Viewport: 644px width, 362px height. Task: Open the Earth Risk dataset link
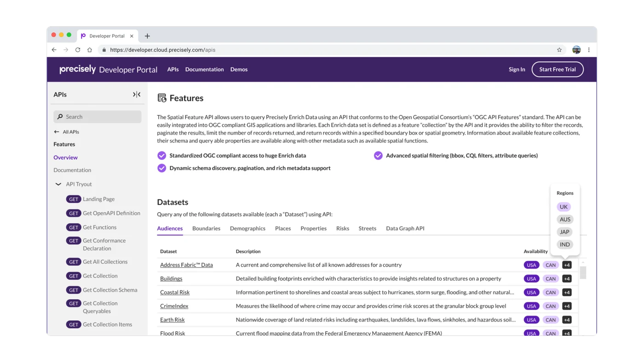point(172,320)
